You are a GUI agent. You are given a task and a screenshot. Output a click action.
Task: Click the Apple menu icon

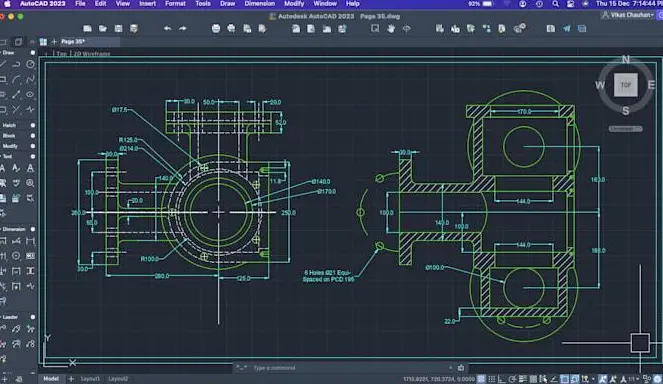click(x=7, y=4)
